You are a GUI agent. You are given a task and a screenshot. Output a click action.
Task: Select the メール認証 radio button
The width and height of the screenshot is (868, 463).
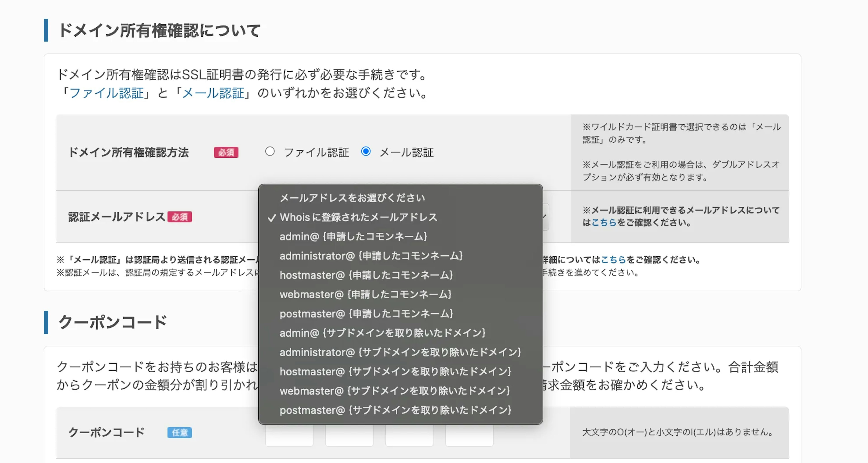[x=366, y=152]
